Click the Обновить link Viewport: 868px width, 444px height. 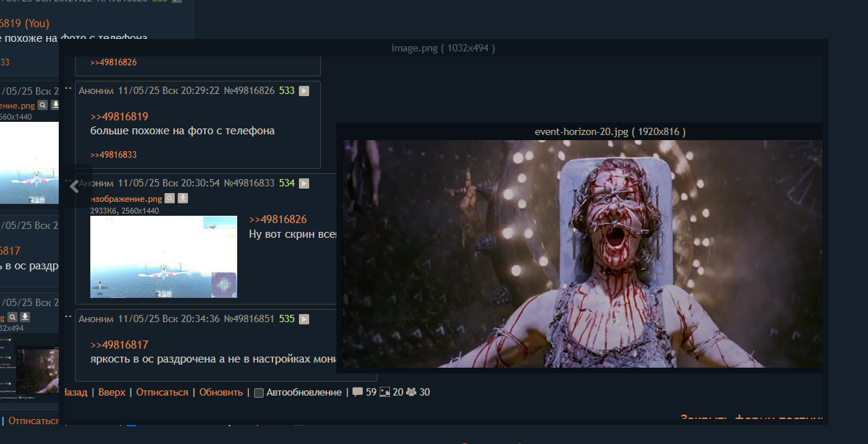tap(221, 393)
